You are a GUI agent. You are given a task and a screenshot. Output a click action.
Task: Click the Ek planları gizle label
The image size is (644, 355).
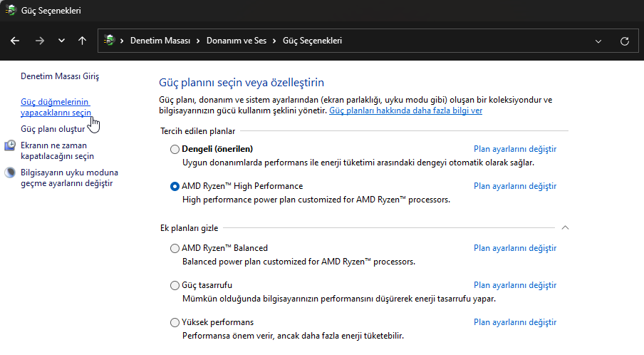pyautogui.click(x=189, y=228)
